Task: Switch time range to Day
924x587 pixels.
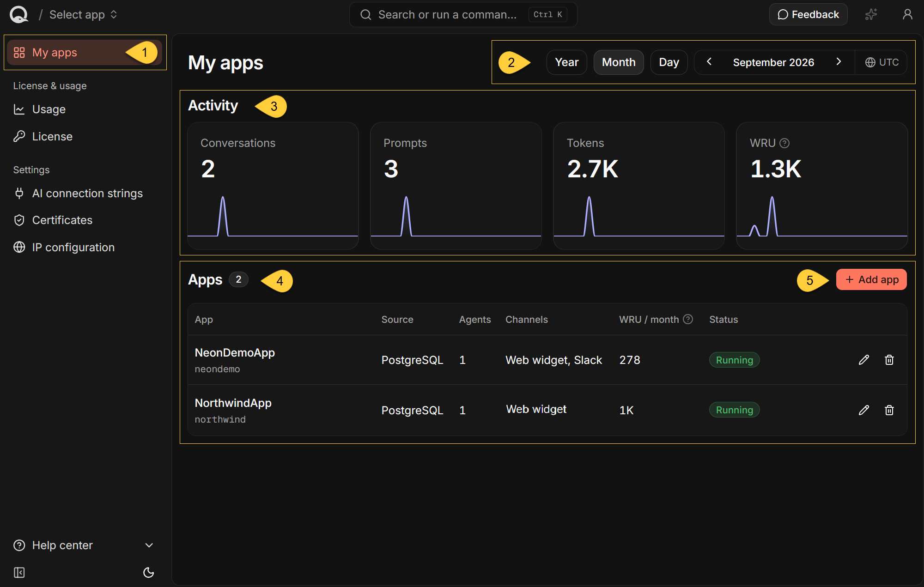Action: click(x=669, y=62)
